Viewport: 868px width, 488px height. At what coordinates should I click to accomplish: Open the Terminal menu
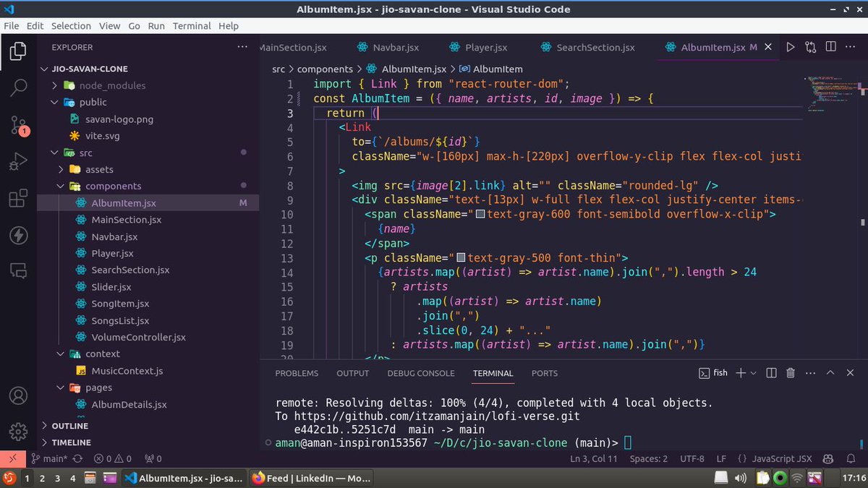point(192,25)
